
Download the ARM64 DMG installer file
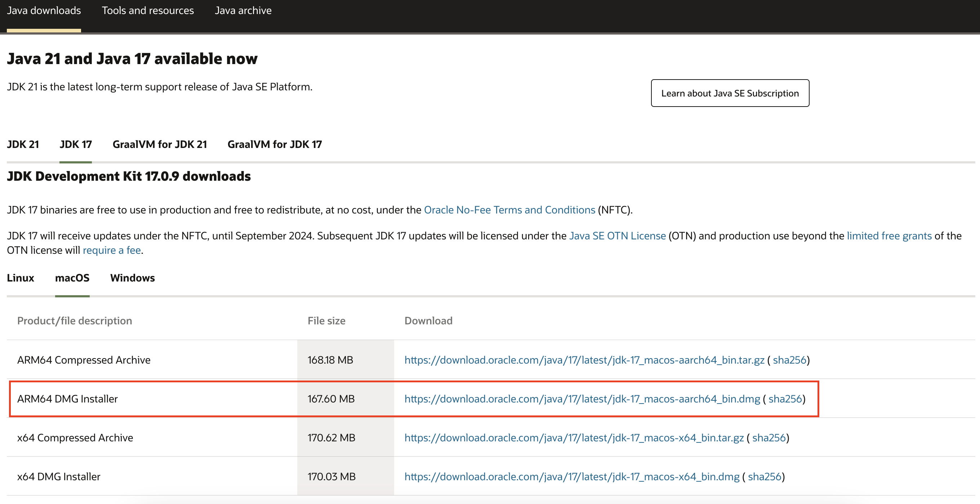tap(582, 399)
